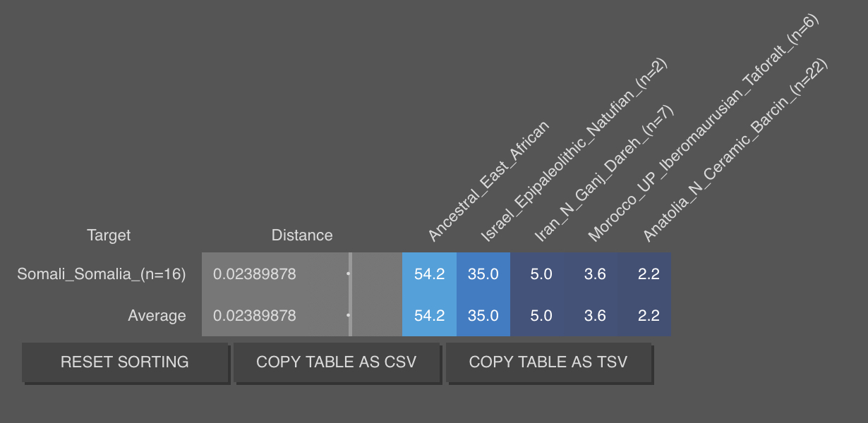Click Somali distance value 0.02389878
The image size is (868, 423).
click(x=255, y=274)
